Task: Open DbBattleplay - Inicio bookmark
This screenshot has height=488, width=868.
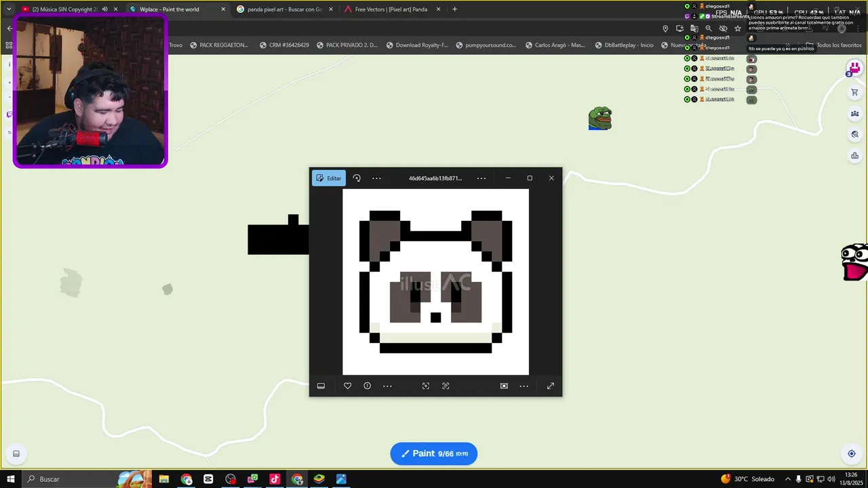Action: click(x=625, y=45)
